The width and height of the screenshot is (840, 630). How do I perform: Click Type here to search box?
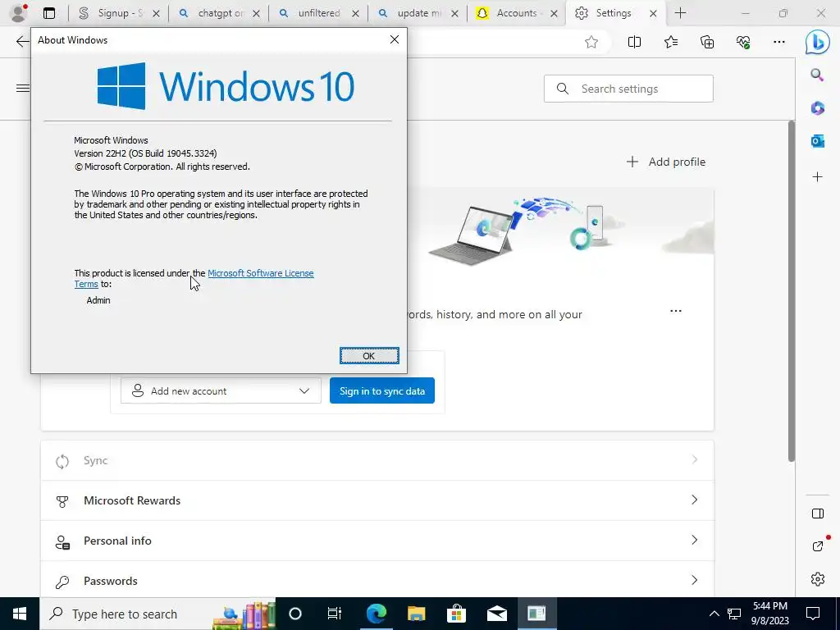tap(158, 614)
